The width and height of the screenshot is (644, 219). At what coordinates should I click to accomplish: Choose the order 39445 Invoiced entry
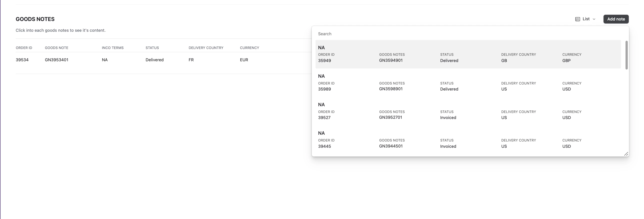click(468, 140)
